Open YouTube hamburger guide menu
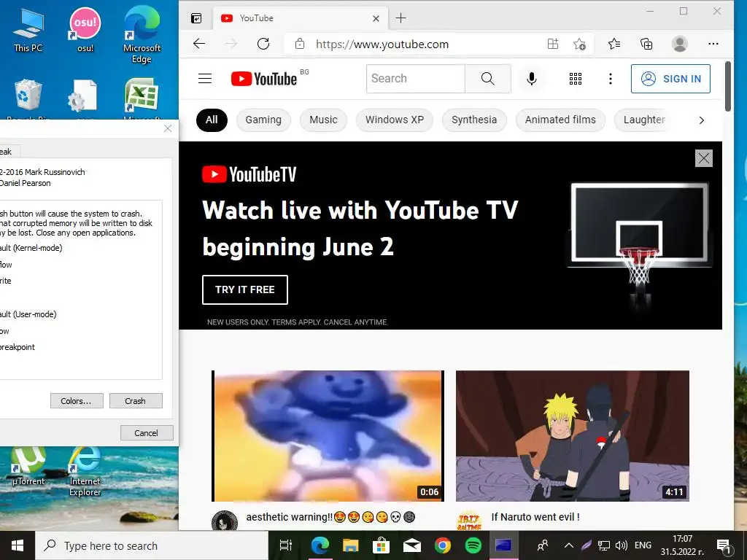The width and height of the screenshot is (747, 560). tap(205, 79)
